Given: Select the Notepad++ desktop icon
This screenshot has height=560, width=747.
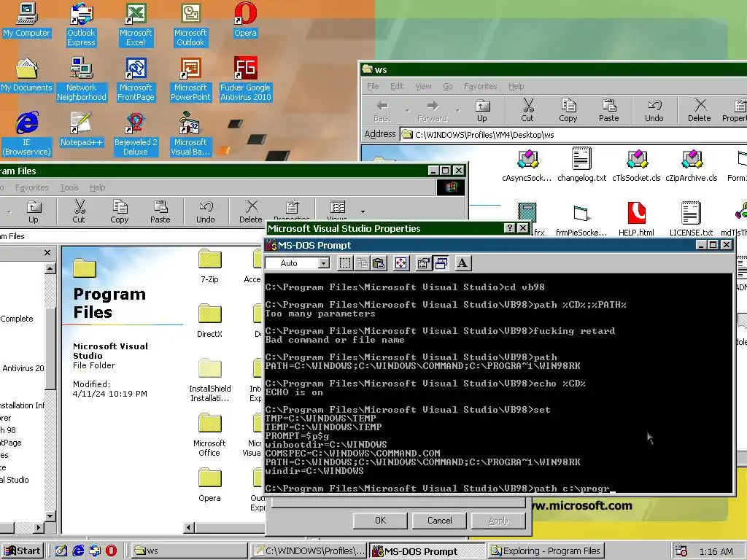Looking at the screenshot, I should tap(81, 130).
